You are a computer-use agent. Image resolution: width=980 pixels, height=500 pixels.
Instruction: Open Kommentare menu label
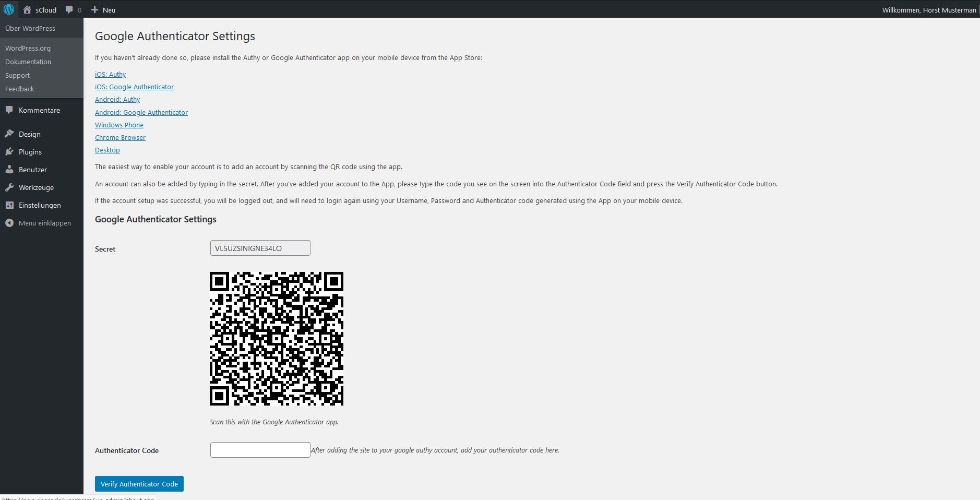point(39,110)
